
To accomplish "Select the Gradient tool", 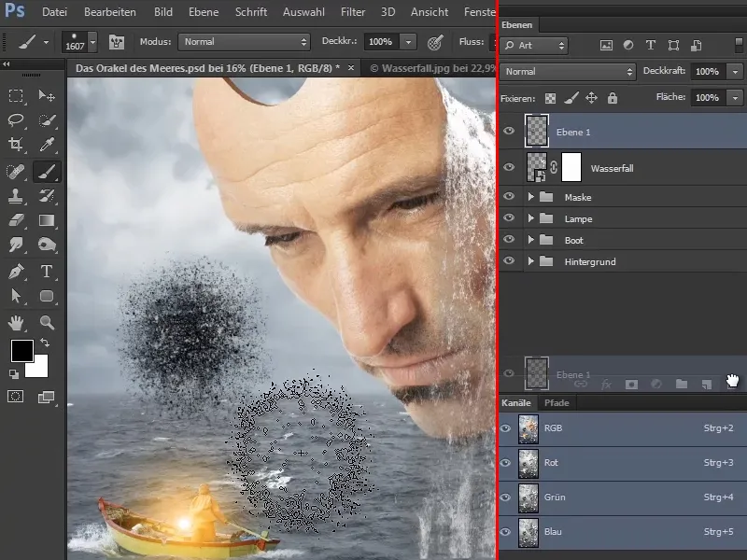I will coord(46,220).
